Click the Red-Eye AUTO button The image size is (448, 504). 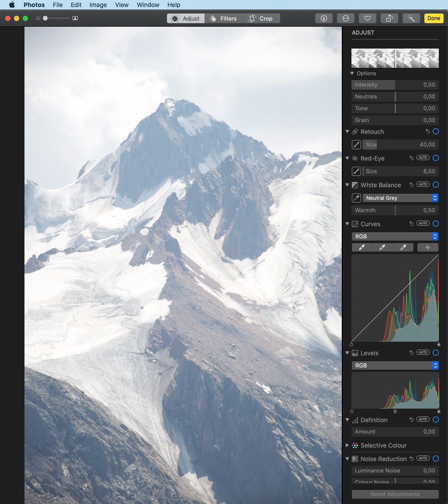coord(423,157)
